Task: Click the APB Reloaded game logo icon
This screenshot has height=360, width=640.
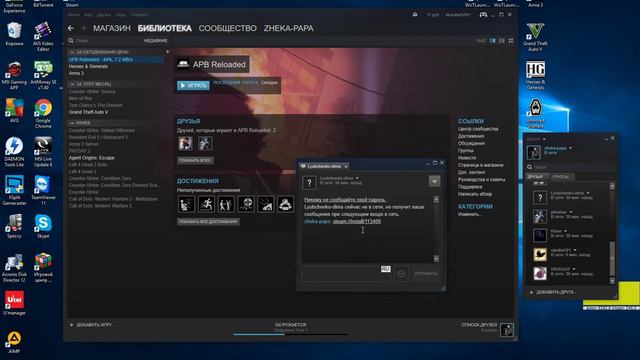Action: click(183, 64)
